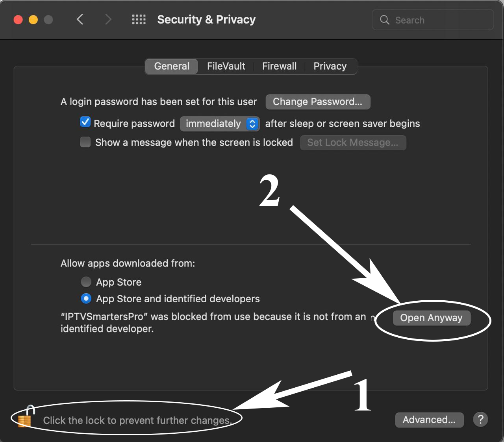
Task: Go back with the left chevron
Action: pyautogui.click(x=80, y=19)
